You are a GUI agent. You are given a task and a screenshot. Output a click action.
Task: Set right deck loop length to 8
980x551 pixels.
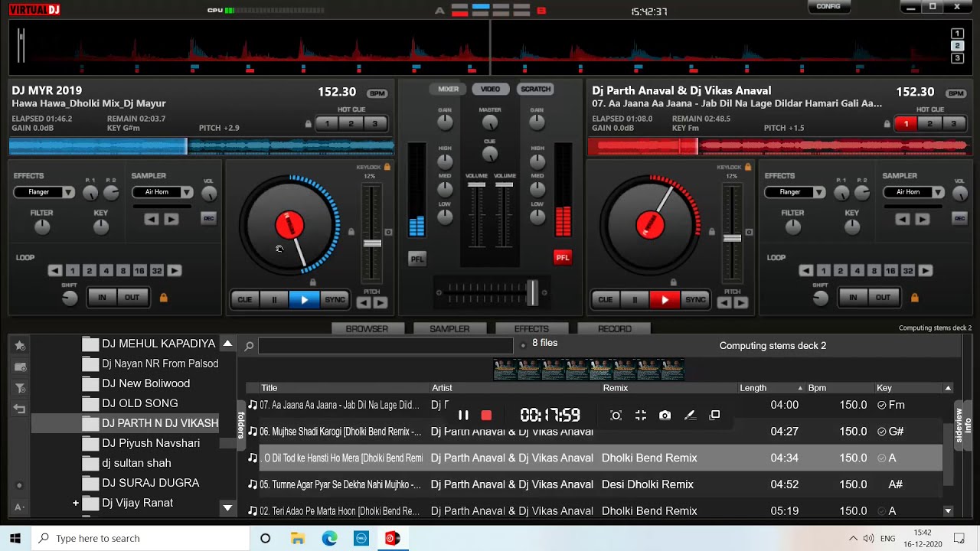click(874, 270)
